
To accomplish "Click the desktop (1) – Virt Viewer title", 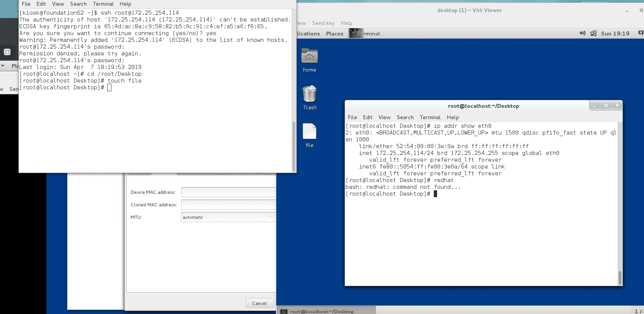I will pyautogui.click(x=469, y=11).
